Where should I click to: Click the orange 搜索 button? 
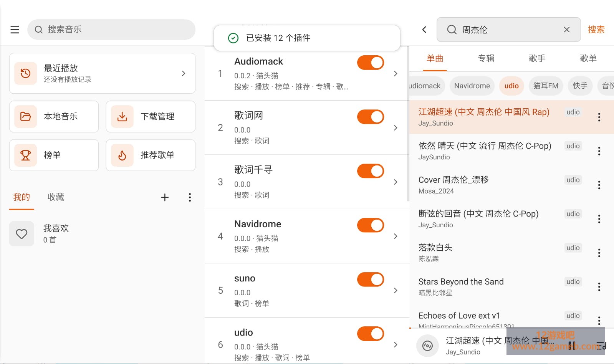point(596,30)
